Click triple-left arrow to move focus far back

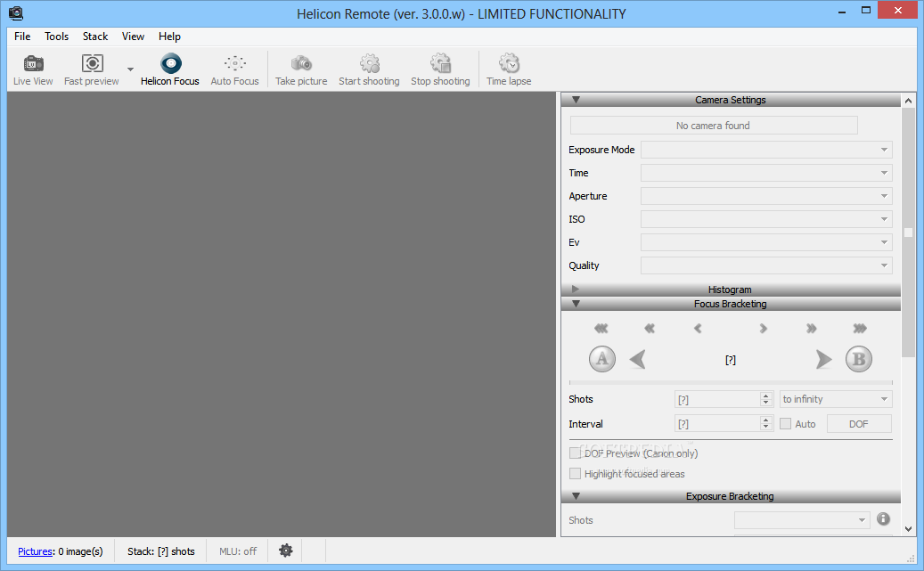click(x=601, y=328)
